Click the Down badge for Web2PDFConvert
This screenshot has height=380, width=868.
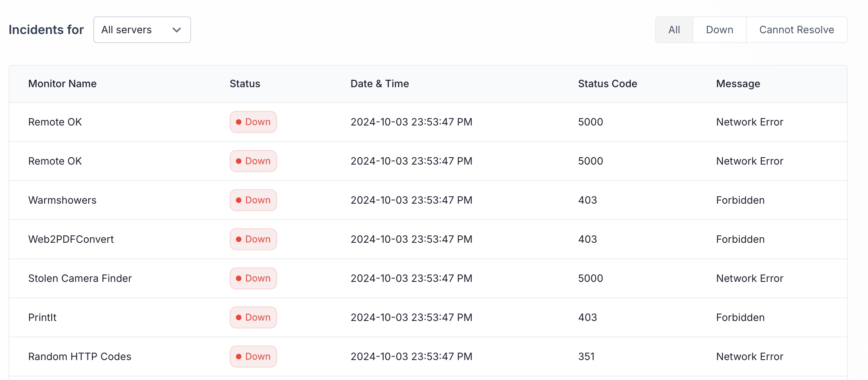click(253, 239)
